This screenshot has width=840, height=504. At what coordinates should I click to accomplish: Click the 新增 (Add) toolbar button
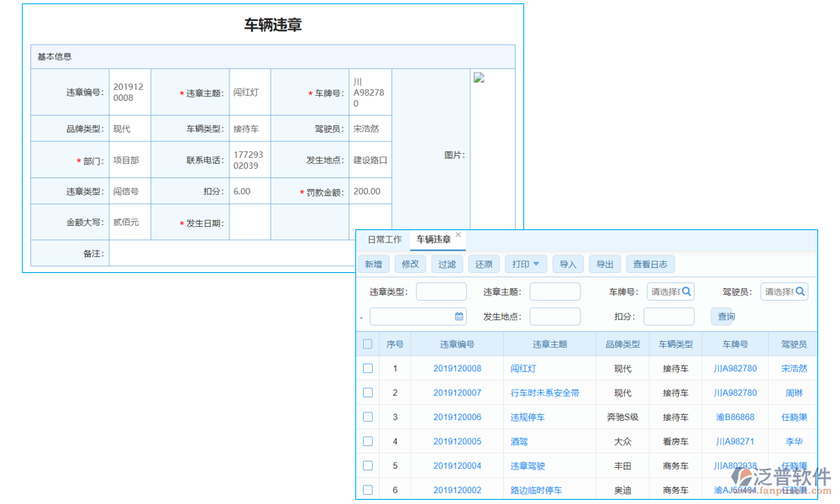(x=373, y=263)
